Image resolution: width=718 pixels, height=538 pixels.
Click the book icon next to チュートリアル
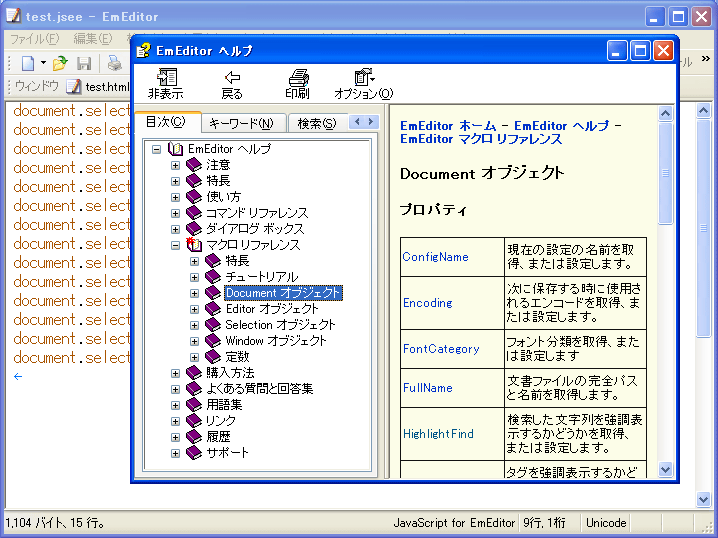click(x=213, y=277)
